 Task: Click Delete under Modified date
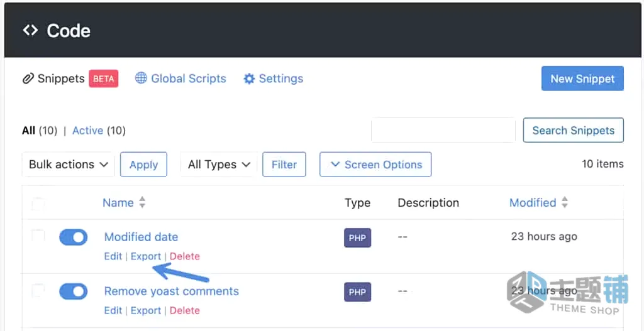185,256
